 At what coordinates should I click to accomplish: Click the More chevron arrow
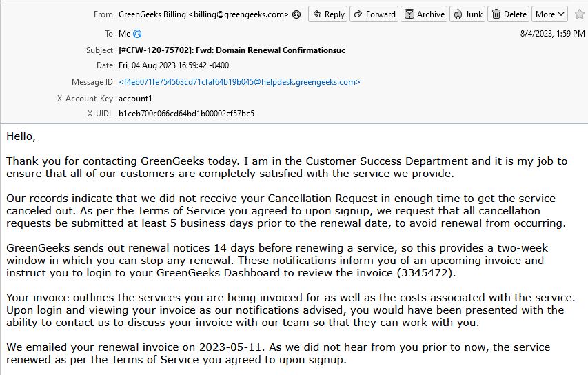(x=561, y=14)
